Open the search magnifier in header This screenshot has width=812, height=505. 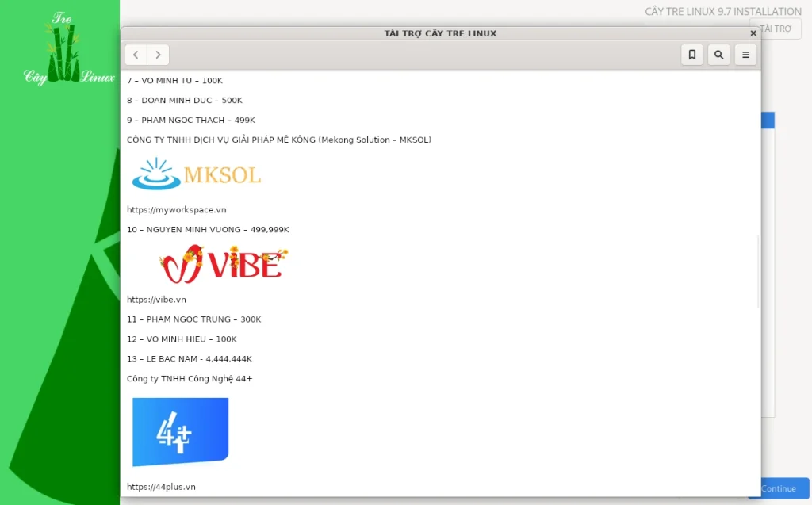(x=718, y=55)
